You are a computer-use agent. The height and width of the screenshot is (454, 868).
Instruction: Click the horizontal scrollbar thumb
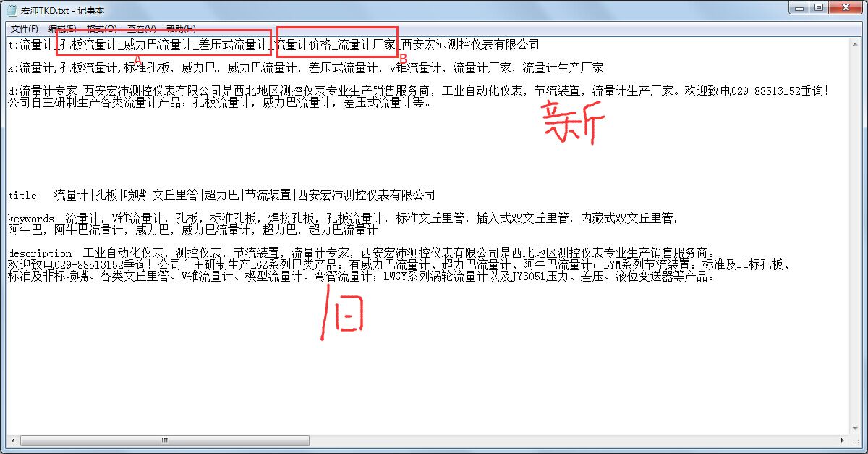(165, 440)
